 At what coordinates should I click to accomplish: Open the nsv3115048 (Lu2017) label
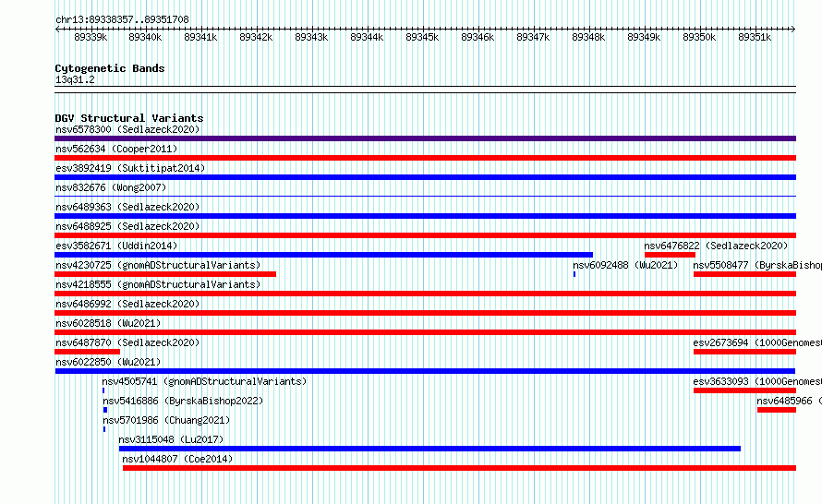(x=171, y=439)
